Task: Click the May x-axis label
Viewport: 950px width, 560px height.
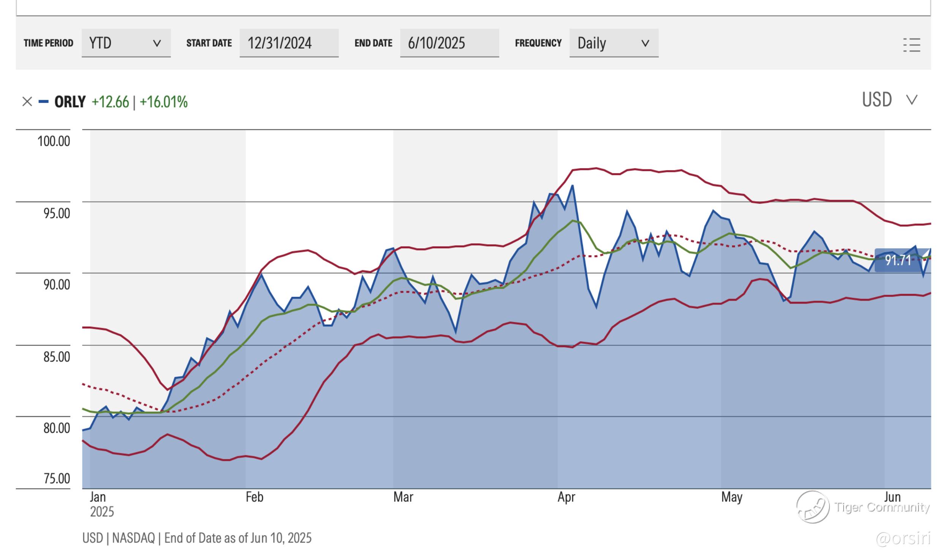Action: click(732, 497)
